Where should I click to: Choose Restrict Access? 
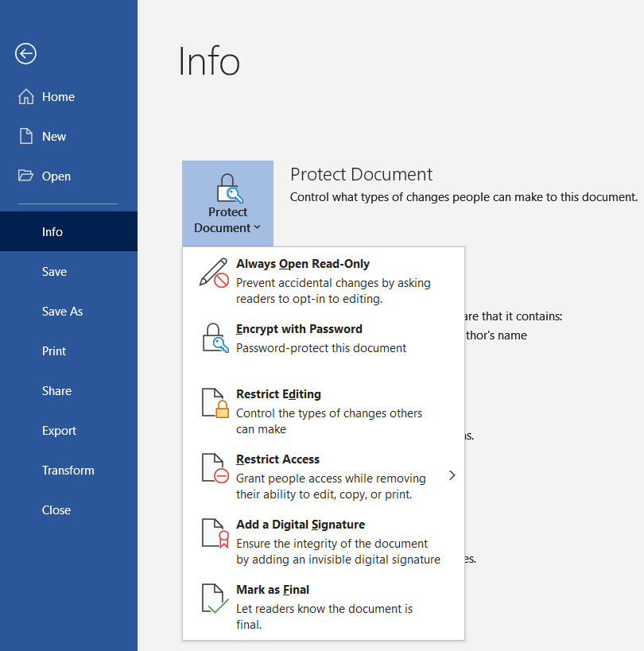coord(324,476)
